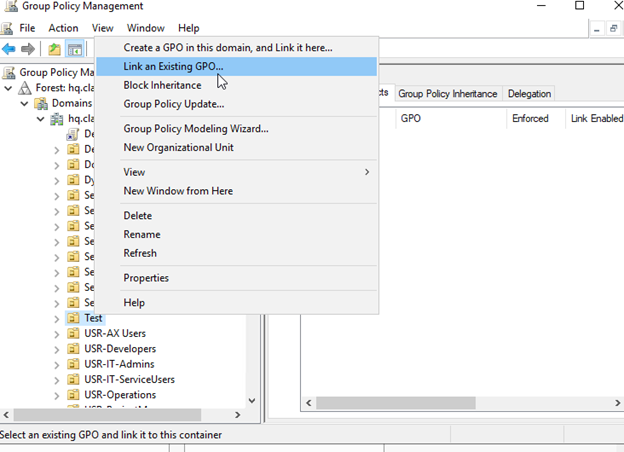Click the MMC app icon beside File menu
The image size is (624, 452).
[6, 28]
